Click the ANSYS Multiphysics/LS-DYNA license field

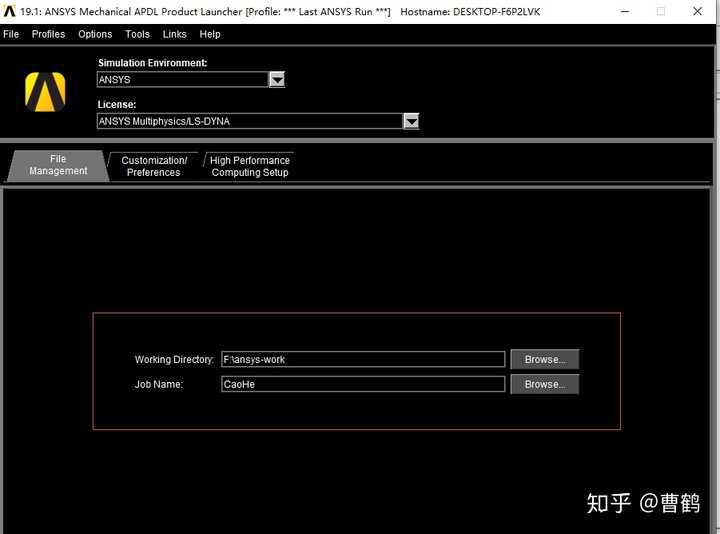click(249, 121)
